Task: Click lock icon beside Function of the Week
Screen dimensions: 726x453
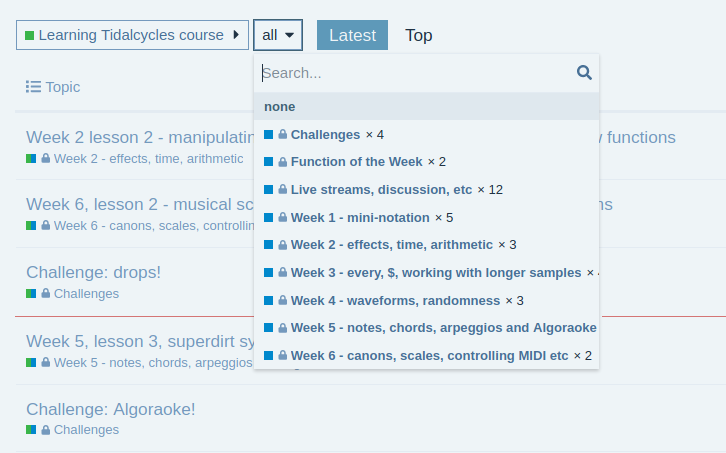Action: coord(282,162)
